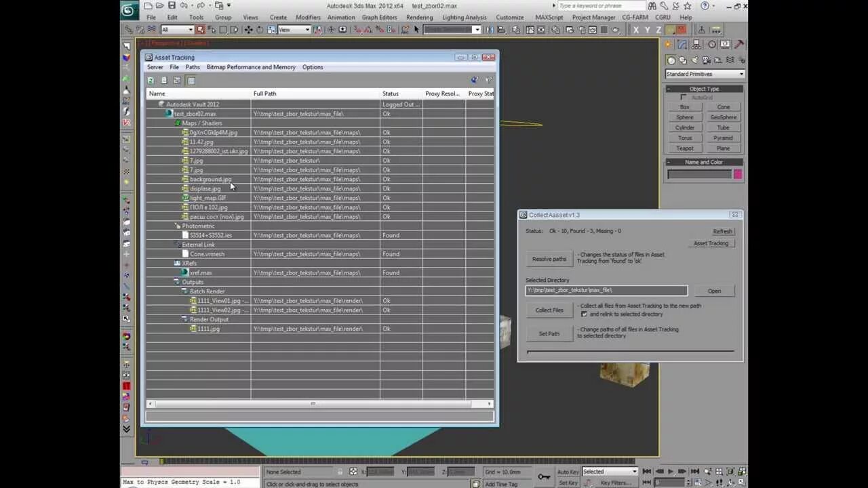868x488 pixels.
Task: Open the Utilities panel hammer icon
Action: click(x=739, y=43)
